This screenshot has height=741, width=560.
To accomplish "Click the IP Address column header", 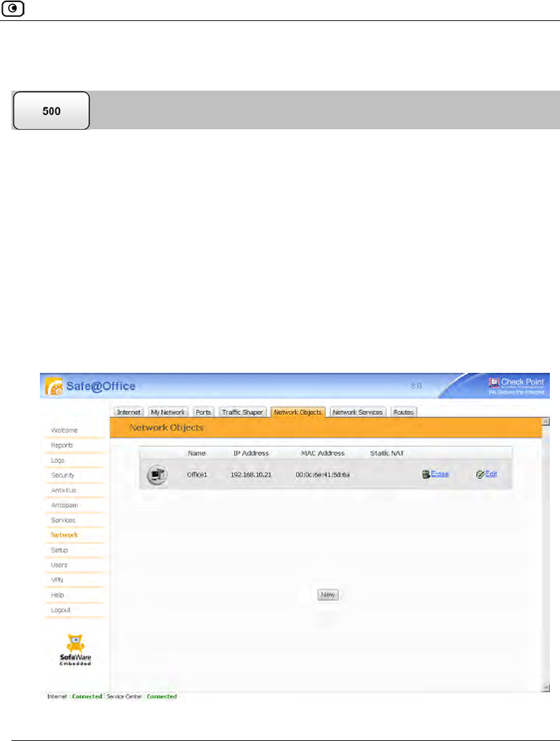I will point(251,453).
